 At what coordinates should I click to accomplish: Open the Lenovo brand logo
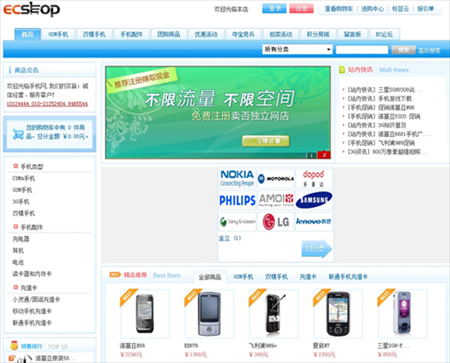(314, 222)
